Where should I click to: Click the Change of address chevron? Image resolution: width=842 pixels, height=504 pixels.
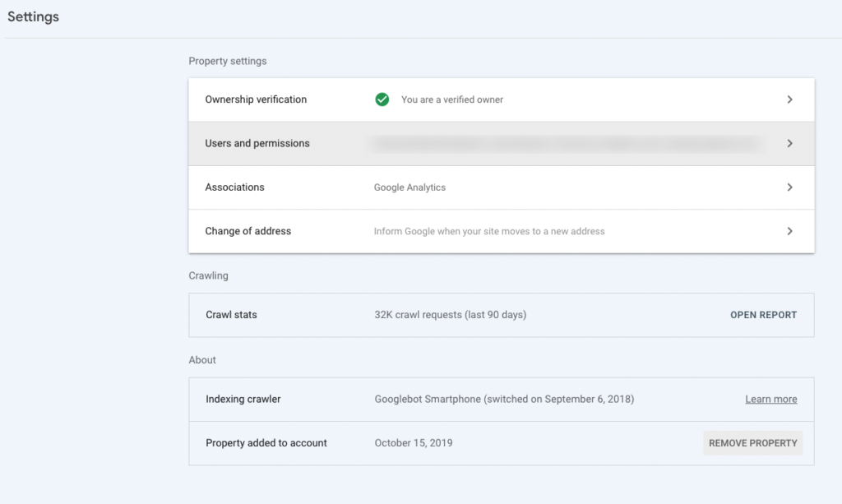pos(789,231)
